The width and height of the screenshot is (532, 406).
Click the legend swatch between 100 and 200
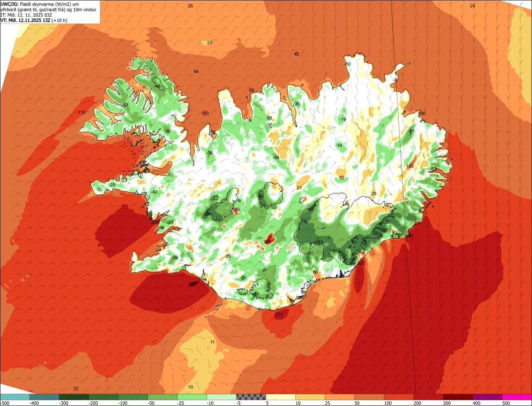[x=399, y=397]
